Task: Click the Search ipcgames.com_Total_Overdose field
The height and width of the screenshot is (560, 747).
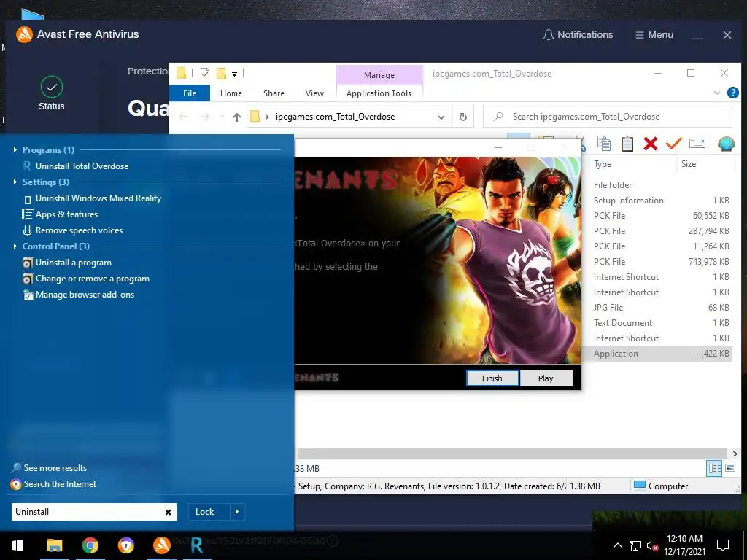Action: tap(608, 117)
